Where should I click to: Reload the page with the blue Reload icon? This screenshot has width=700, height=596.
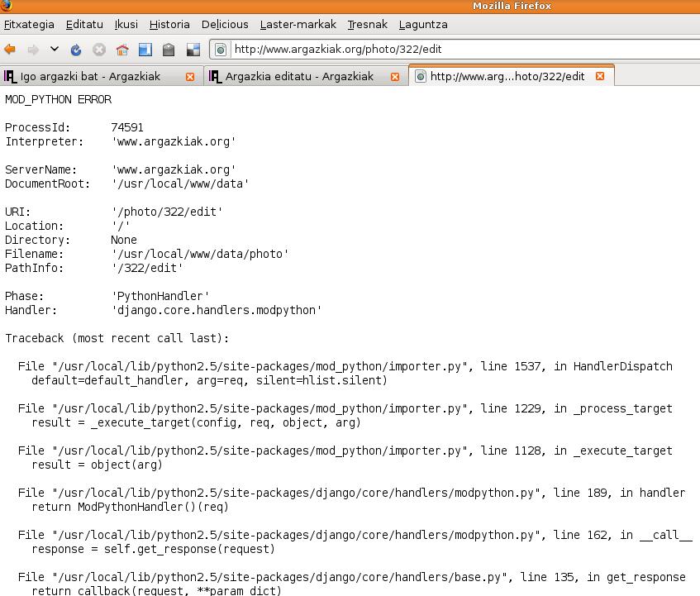click(x=76, y=50)
